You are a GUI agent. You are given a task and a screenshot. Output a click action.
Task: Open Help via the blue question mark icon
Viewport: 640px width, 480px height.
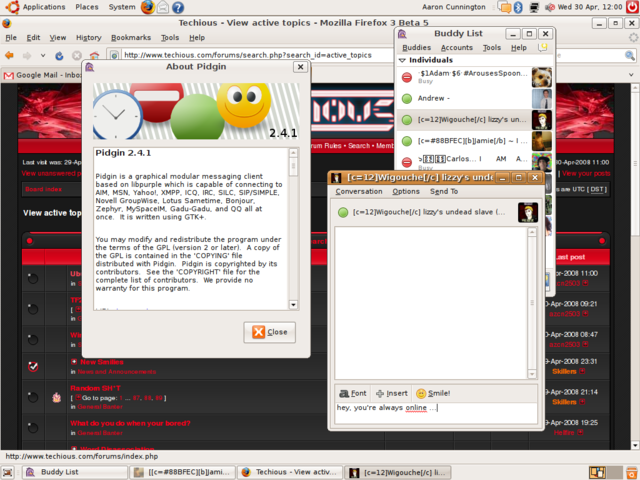(178, 7)
